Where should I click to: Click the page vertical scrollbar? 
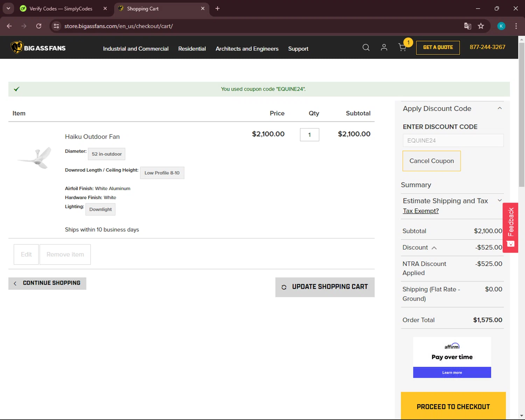521,115
